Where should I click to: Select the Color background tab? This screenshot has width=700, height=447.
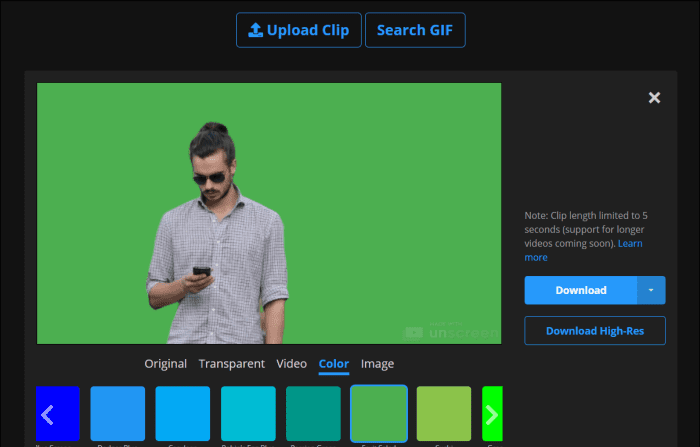(x=333, y=363)
